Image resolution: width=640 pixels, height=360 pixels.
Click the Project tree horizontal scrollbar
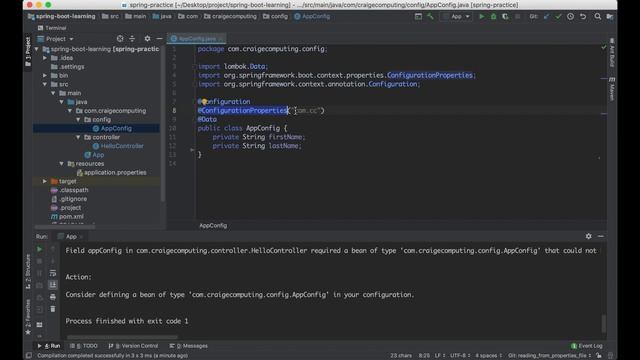tap(64, 226)
